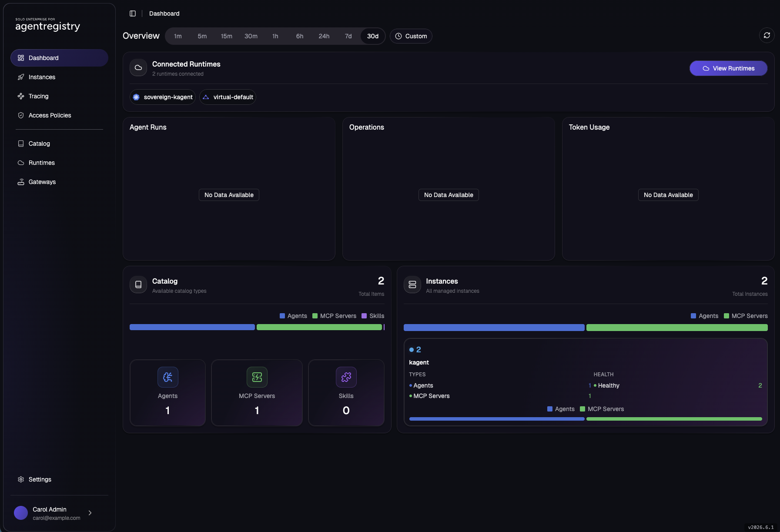Click the virtual-default triangle icon
780x532 pixels.
pos(206,97)
